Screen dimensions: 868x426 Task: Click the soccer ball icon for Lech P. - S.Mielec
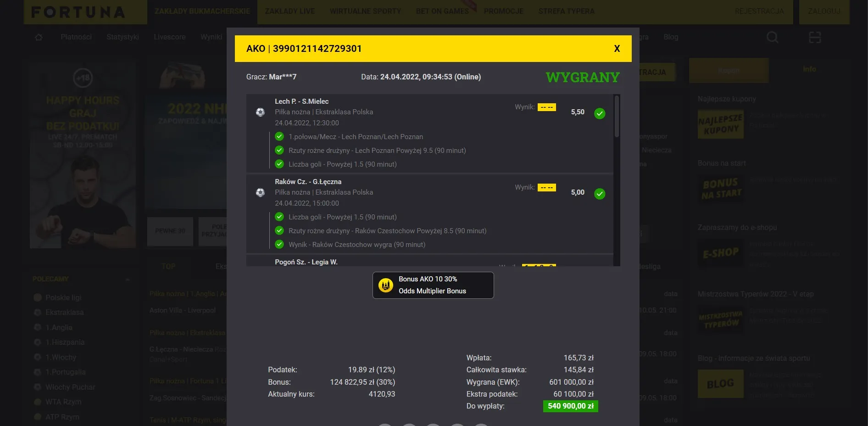click(x=260, y=112)
